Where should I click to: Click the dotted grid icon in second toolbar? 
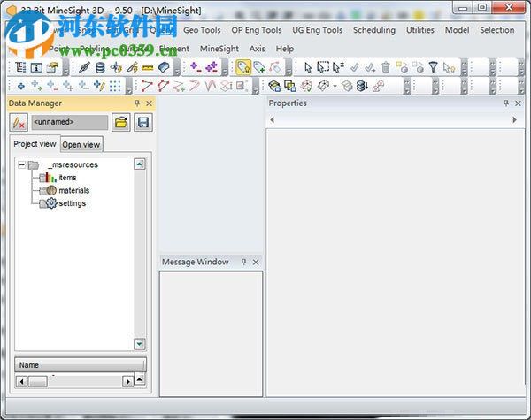115,86
